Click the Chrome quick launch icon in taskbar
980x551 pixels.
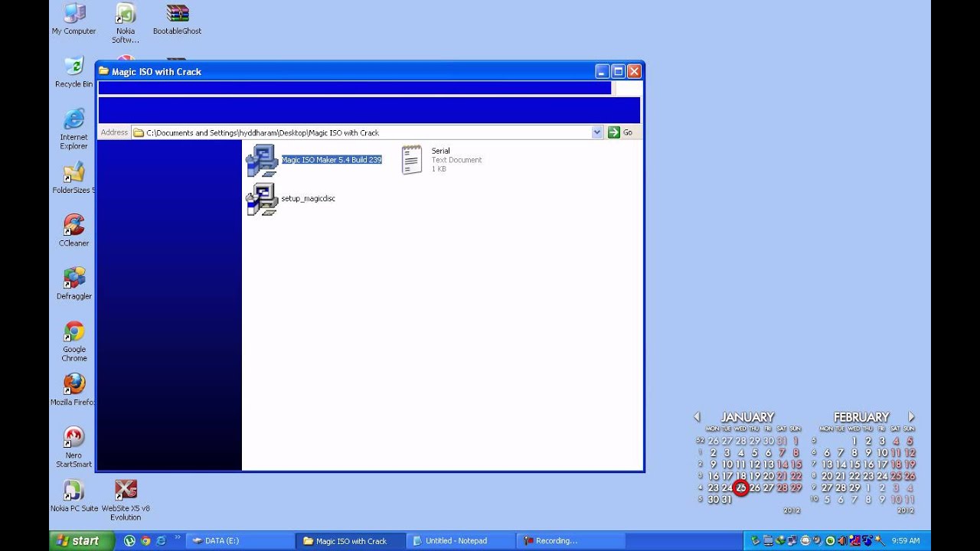click(x=145, y=540)
